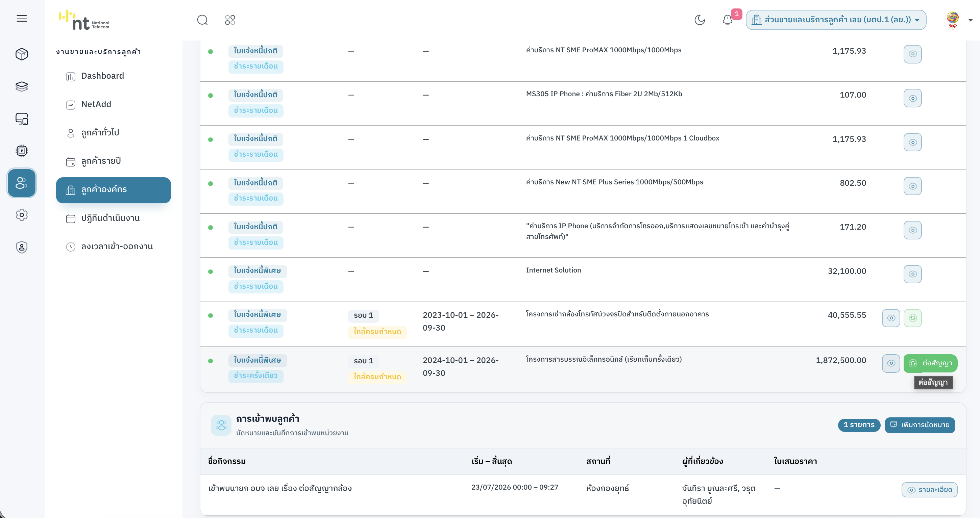980x518 pixels.
Task: Open ลงเวลาเข้า-ออกงาน menu item
Action: tap(113, 247)
